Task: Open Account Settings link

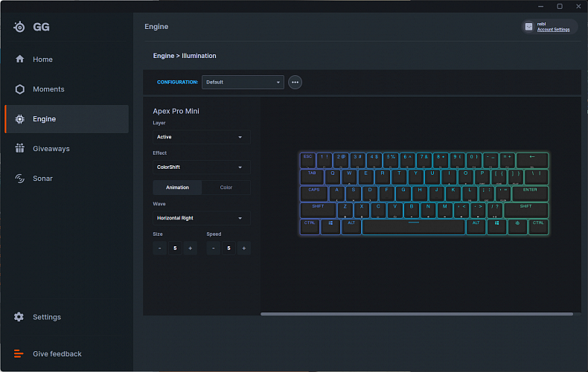Action: click(553, 30)
